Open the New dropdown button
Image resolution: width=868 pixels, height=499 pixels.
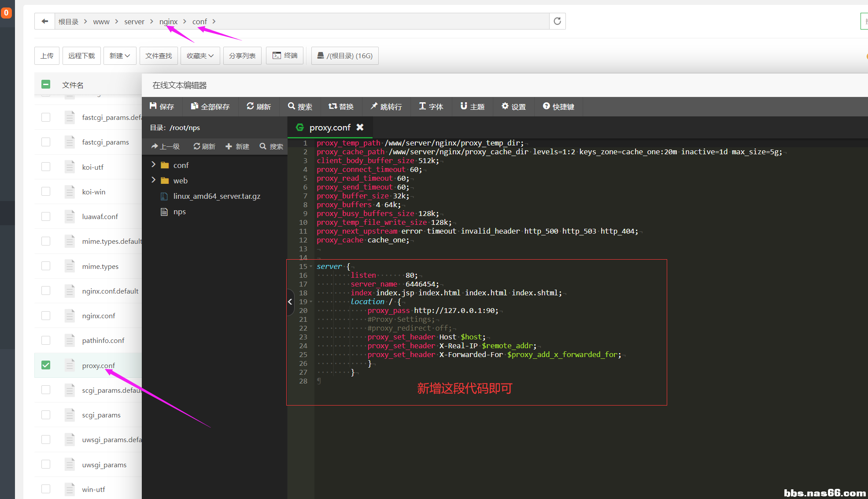[x=119, y=56]
